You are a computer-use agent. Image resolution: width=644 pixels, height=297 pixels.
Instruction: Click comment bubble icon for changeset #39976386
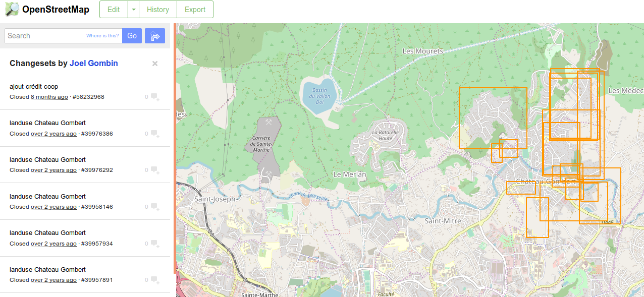point(155,134)
